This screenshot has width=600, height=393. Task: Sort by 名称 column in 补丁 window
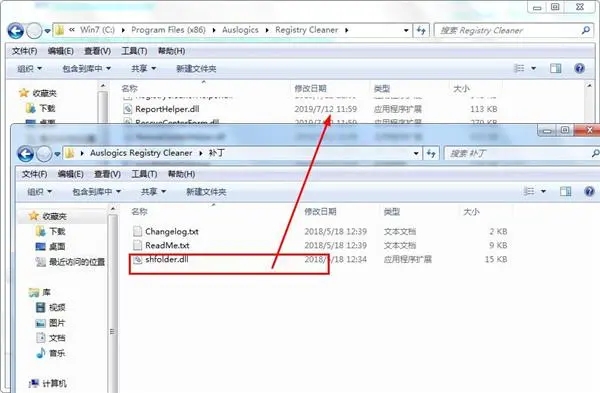point(139,212)
